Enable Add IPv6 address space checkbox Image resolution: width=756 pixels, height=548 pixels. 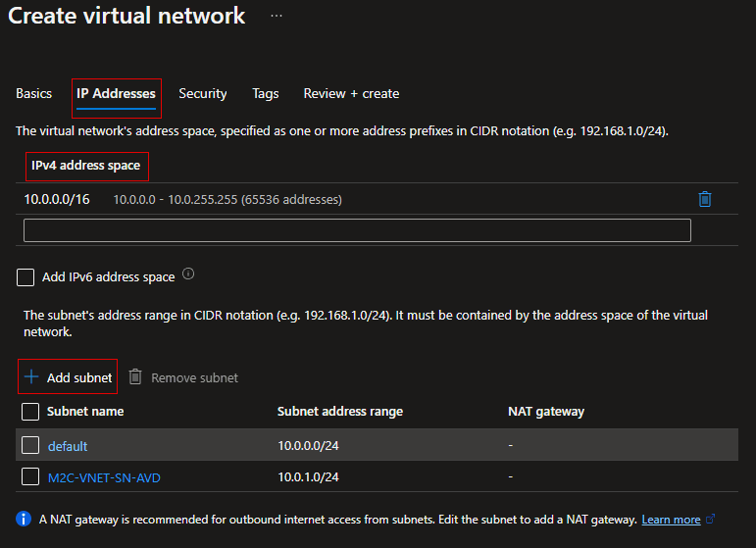25,277
